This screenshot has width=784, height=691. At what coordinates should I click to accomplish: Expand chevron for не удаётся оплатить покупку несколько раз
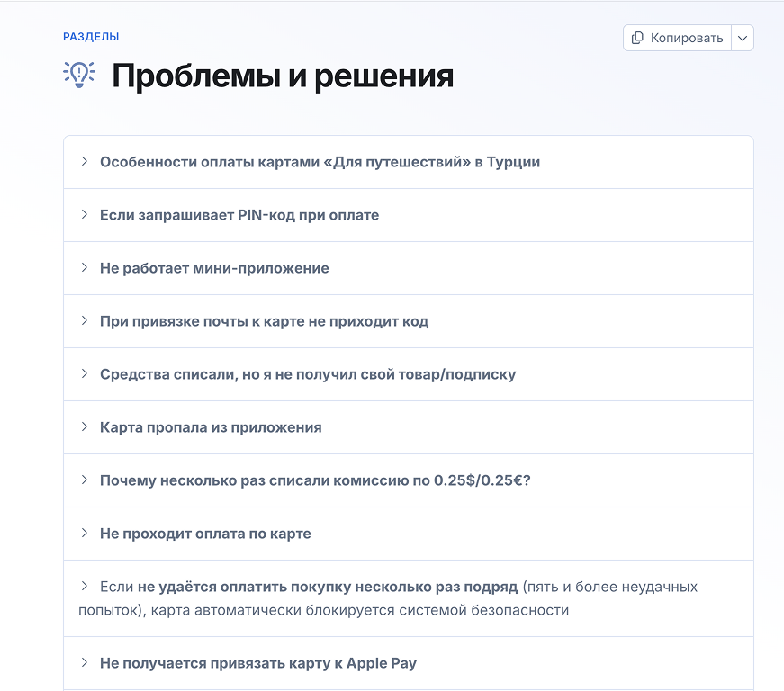[x=85, y=586]
